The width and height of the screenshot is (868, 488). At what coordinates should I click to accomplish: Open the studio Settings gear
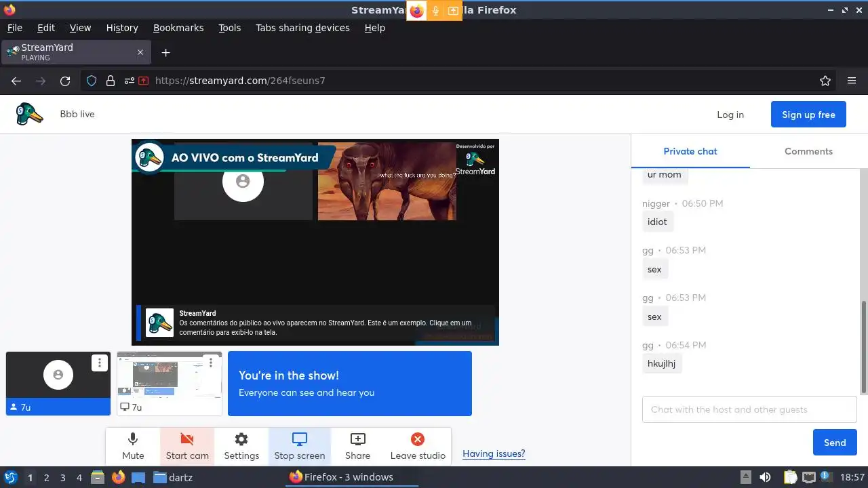pos(241,447)
